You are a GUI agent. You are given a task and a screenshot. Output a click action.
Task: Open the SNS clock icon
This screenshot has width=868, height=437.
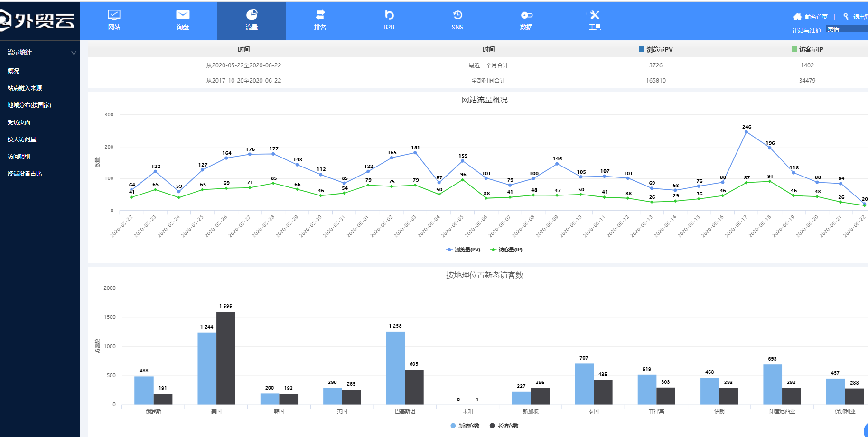click(457, 15)
